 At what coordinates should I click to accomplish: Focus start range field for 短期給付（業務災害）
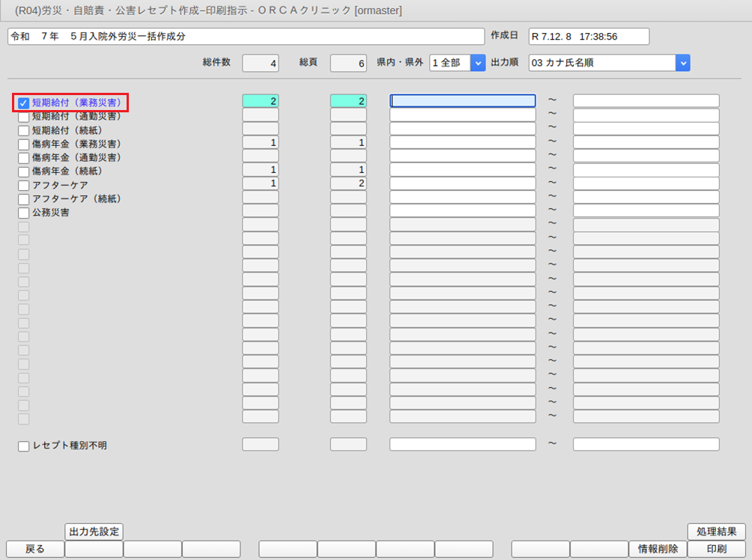463,101
